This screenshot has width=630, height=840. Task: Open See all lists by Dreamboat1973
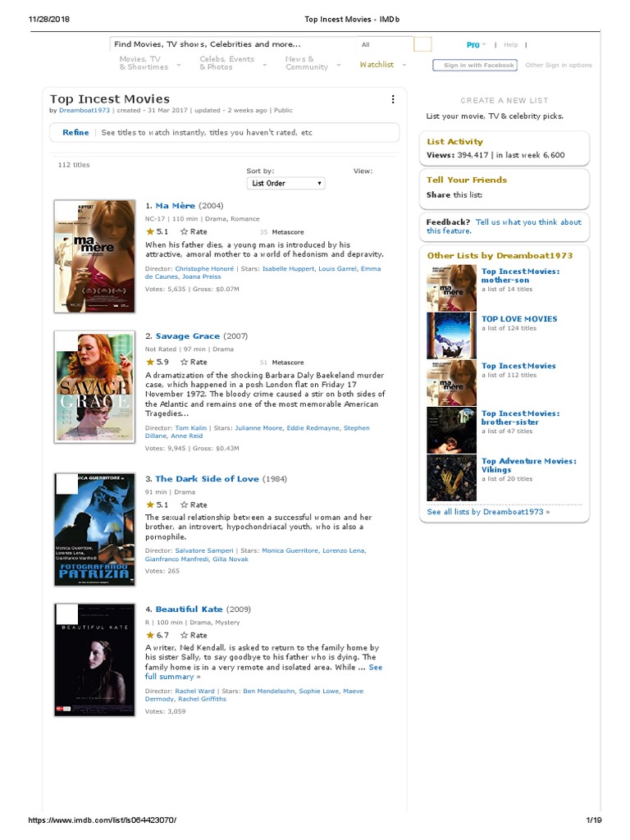[488, 512]
